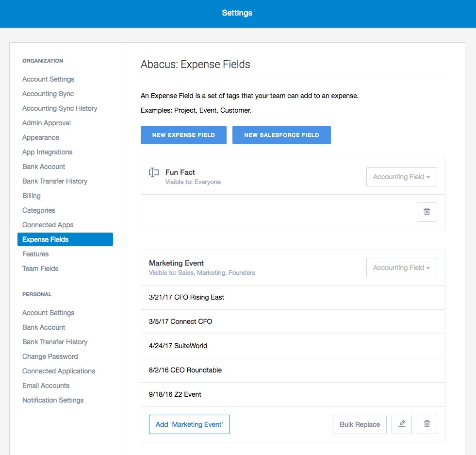Click the Settings header title
Screen dimensions: 476x455
coord(237,13)
